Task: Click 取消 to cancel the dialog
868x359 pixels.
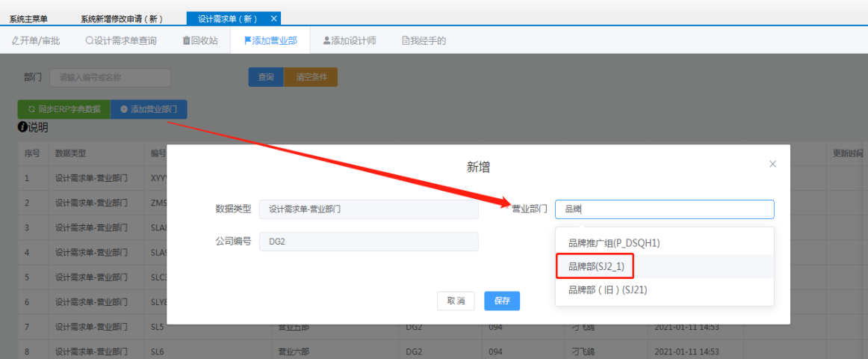Action: coord(456,301)
